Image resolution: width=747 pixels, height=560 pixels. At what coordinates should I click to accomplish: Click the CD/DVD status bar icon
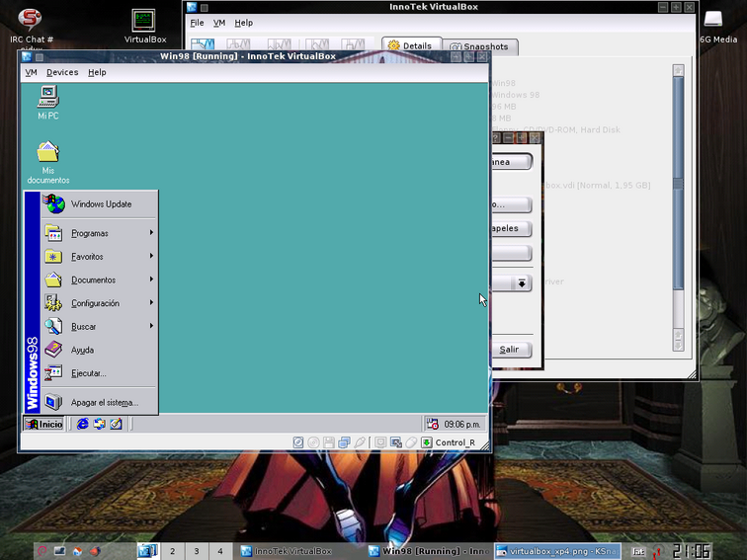tap(313, 442)
